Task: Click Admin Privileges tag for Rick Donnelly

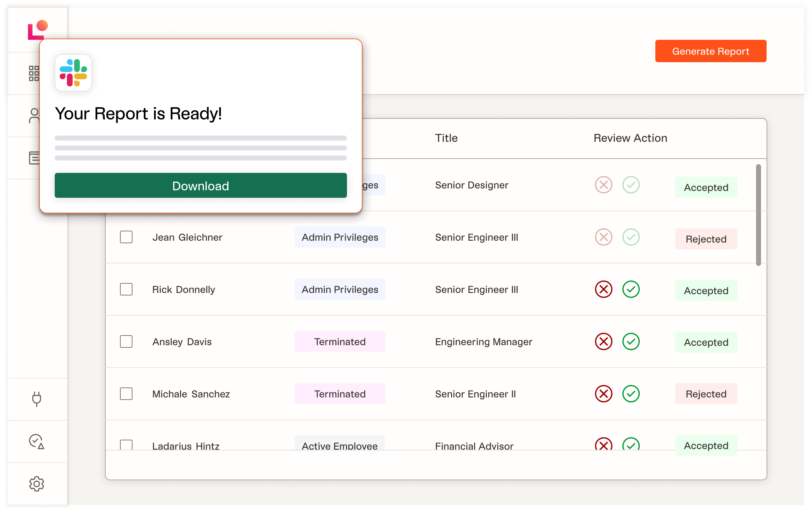Action: pos(340,290)
